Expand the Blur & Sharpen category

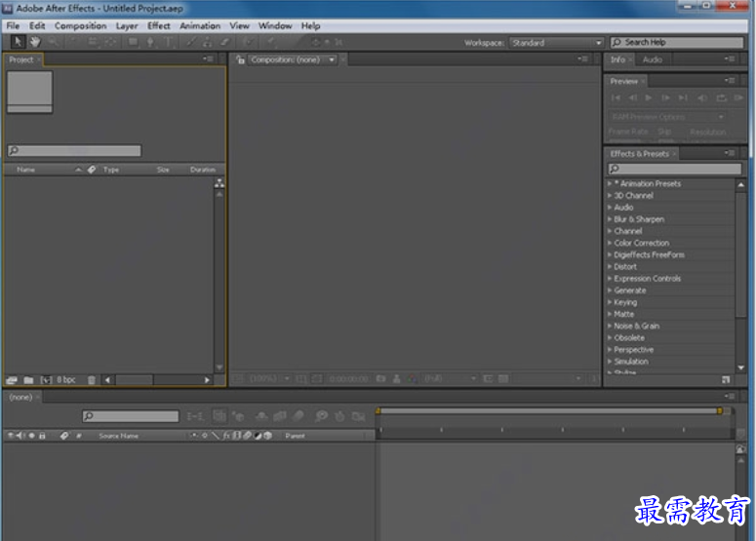click(610, 219)
